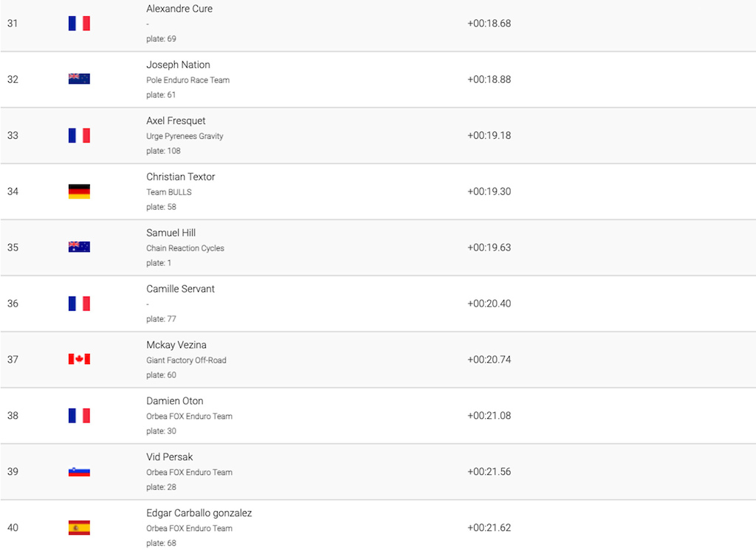Click the Australian flag for Samuel Hill
756x554 pixels.
(x=79, y=247)
